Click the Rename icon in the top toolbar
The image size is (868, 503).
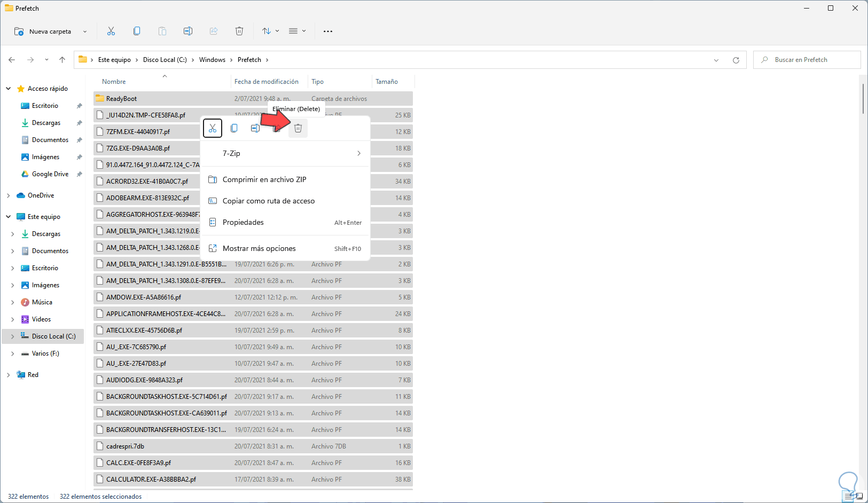point(188,31)
